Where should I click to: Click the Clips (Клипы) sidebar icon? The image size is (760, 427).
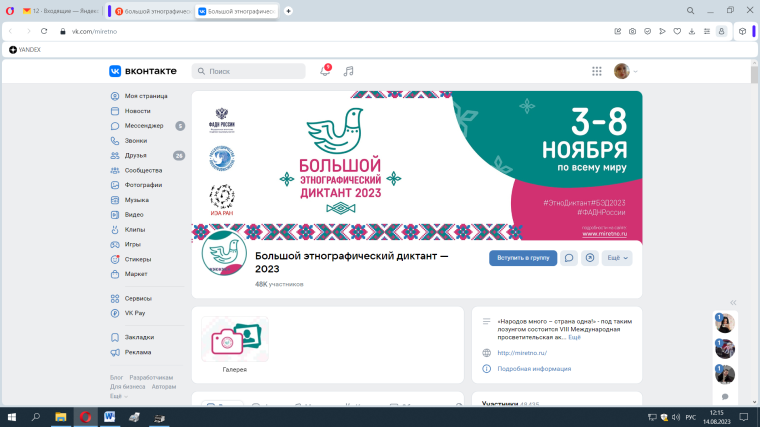115,230
